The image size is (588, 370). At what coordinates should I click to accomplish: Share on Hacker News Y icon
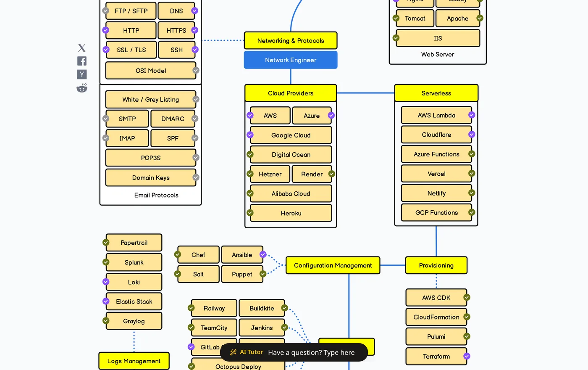(x=82, y=74)
